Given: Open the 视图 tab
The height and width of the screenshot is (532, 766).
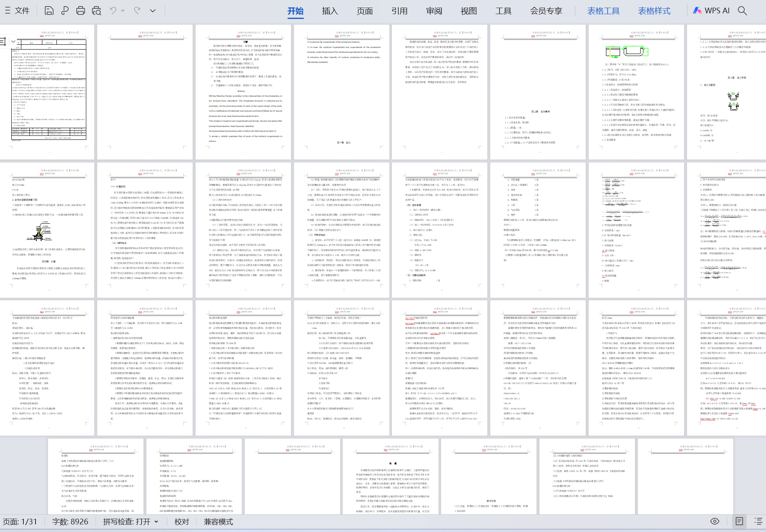Looking at the screenshot, I should coord(469,11).
